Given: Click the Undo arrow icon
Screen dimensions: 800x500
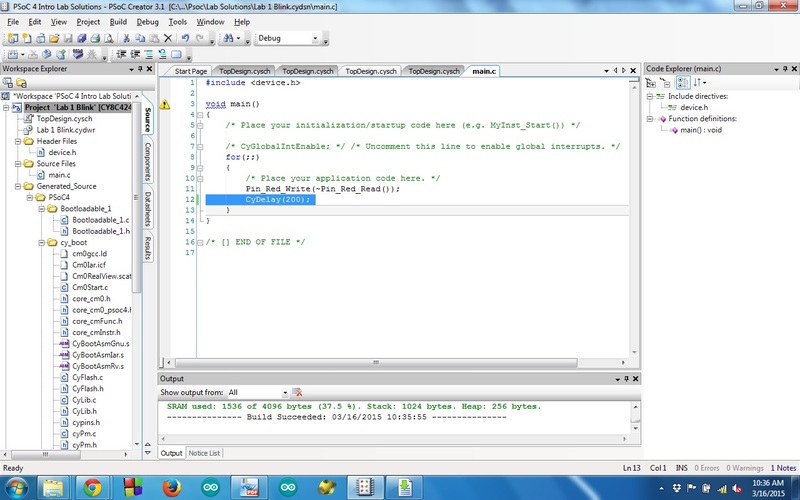Looking at the screenshot, I should pyautogui.click(x=185, y=38).
